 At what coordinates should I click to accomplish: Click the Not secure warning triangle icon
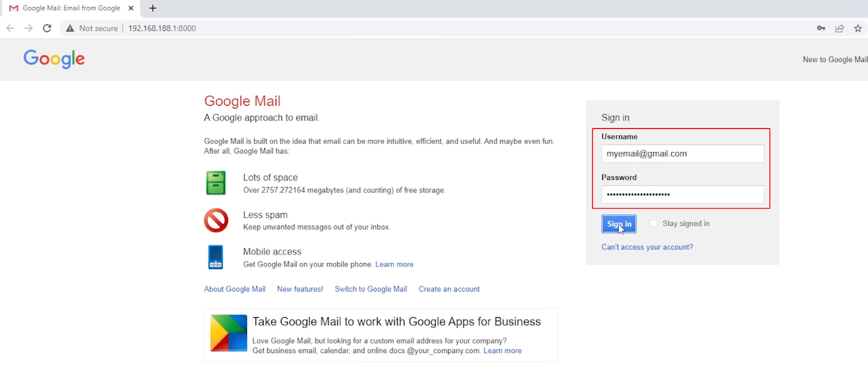coord(70,28)
